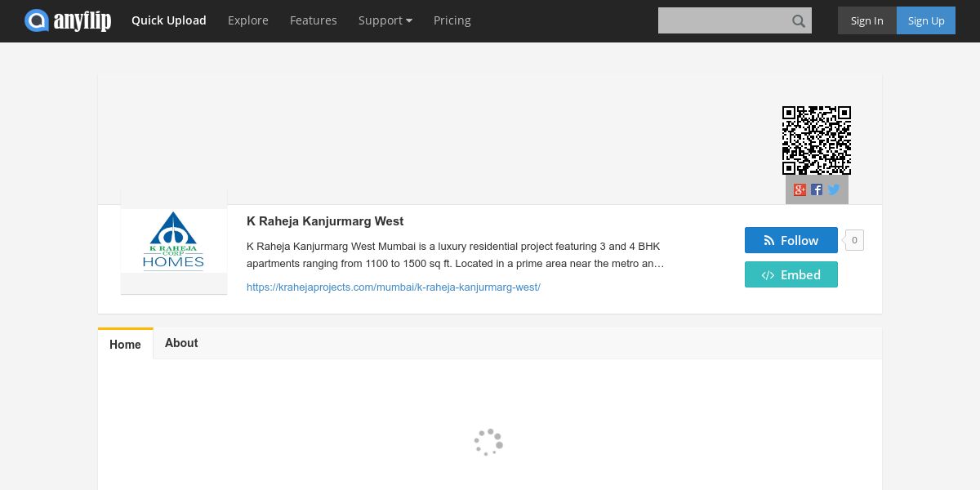Share via Twitter icon

(x=834, y=189)
